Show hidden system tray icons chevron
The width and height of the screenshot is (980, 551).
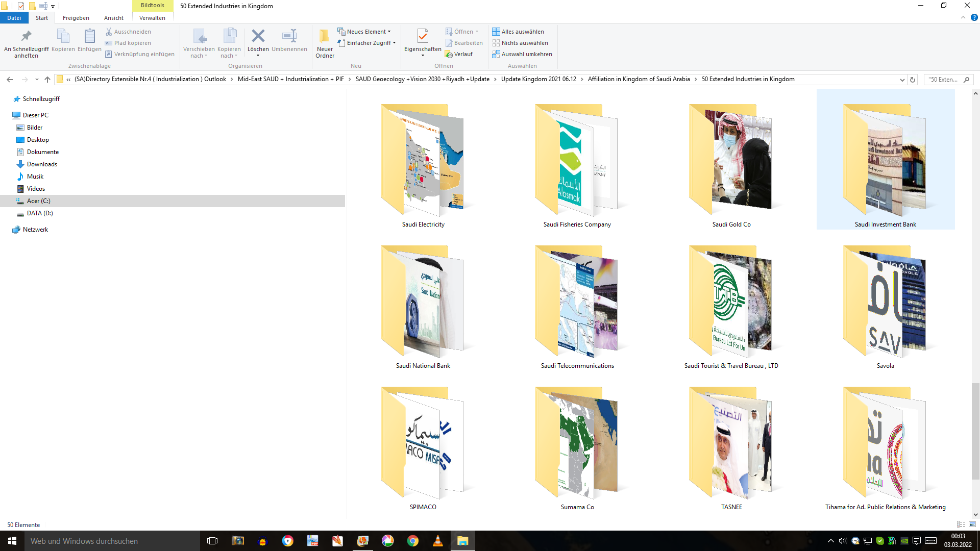(x=831, y=541)
